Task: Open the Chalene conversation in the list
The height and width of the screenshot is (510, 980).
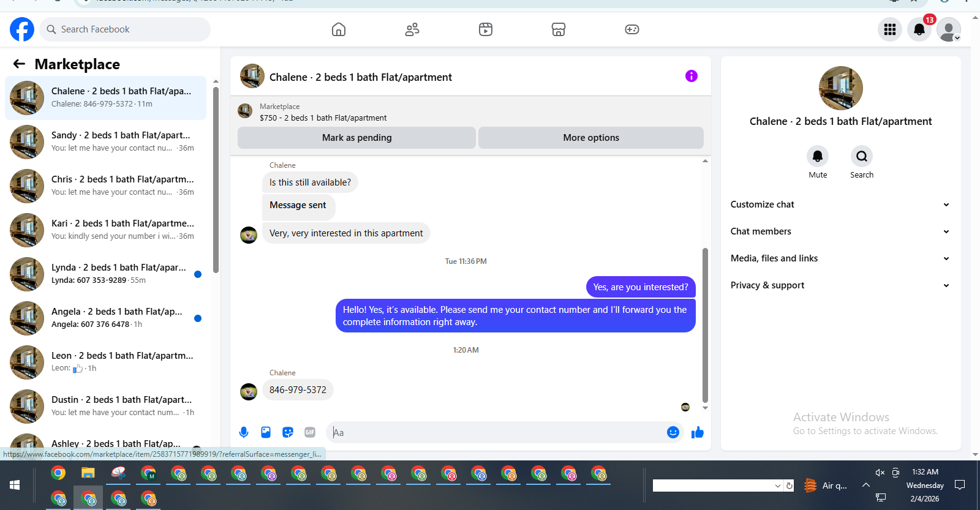Action: 105,98
